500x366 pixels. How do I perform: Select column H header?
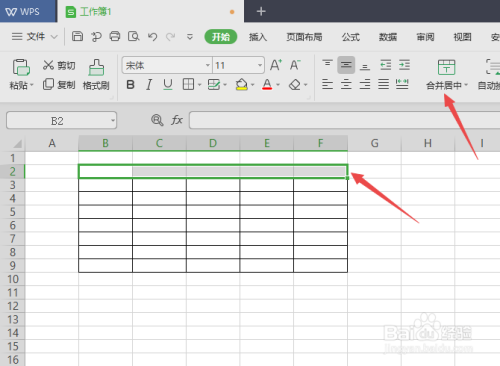coord(428,143)
